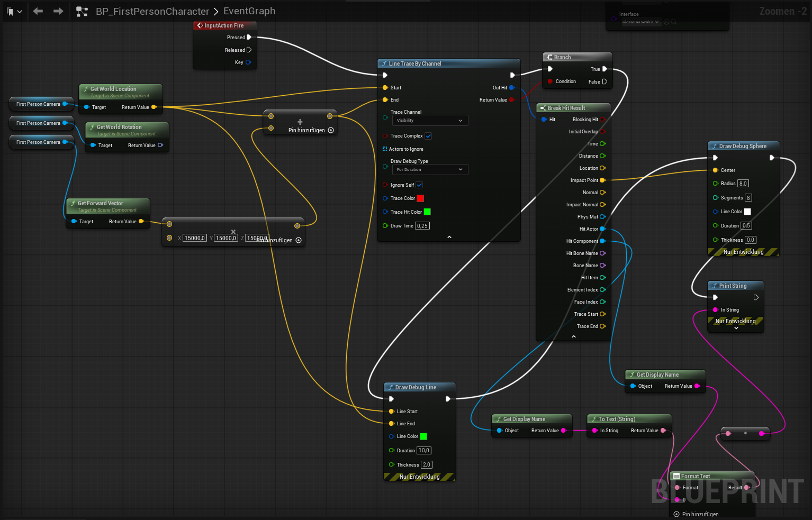Open the Trace Channel Visibility dropdown
Screen dimensions: 812x520
(x=429, y=121)
